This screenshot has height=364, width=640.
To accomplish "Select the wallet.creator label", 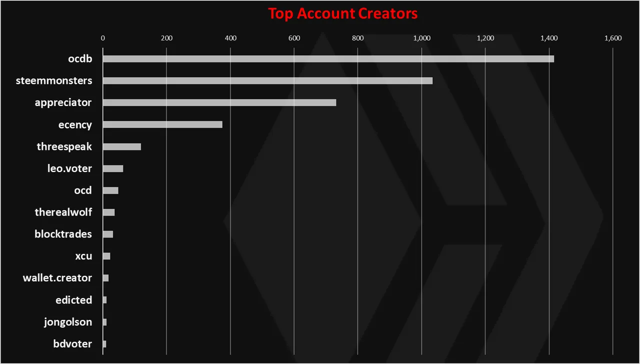I will 57,278.
